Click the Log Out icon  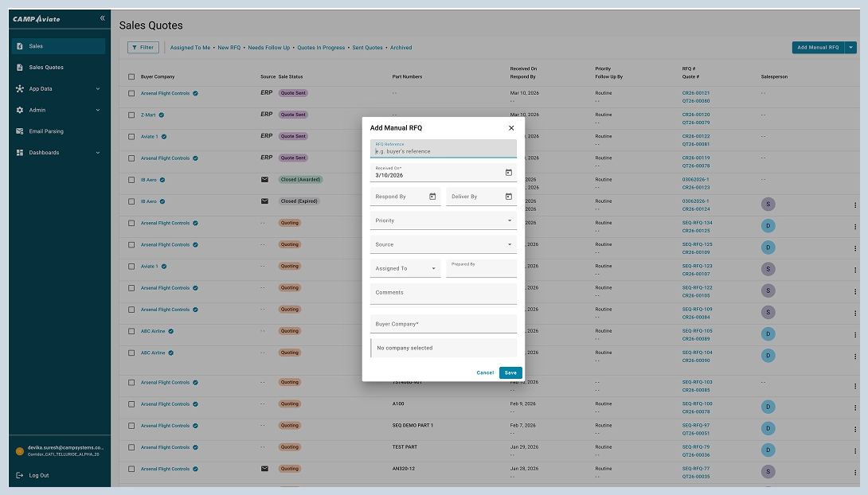tap(20, 475)
